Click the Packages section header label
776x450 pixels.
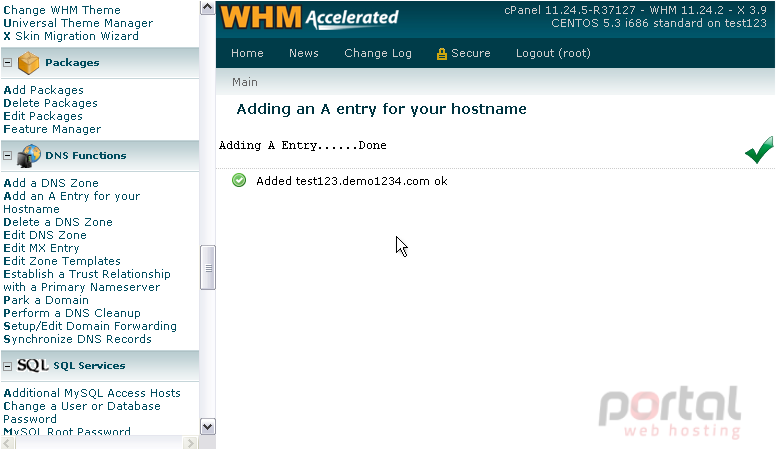72,63
